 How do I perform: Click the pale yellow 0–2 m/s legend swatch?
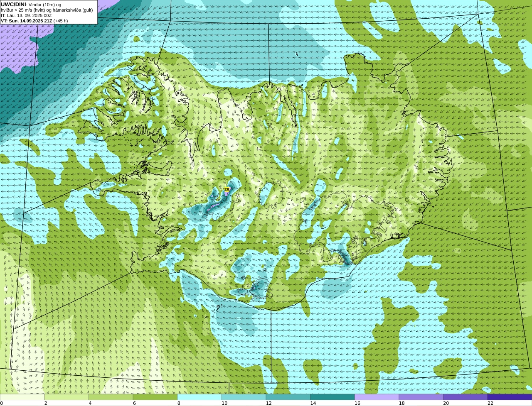[22, 397]
